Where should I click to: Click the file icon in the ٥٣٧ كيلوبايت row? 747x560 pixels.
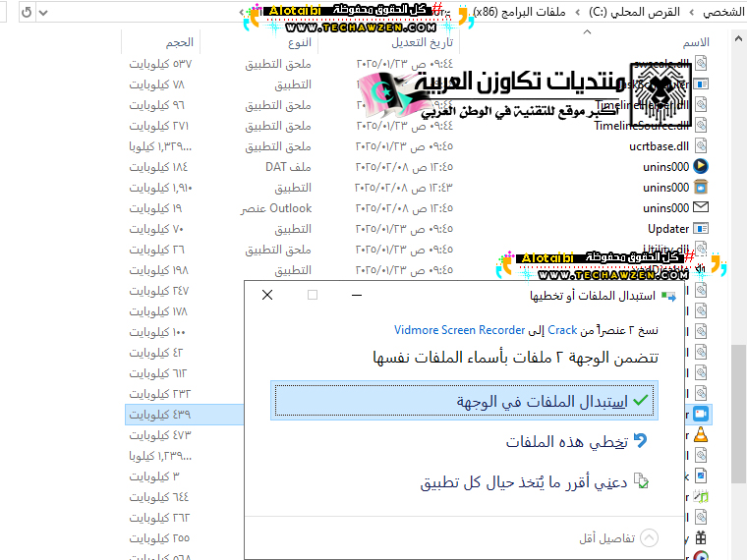[x=701, y=63]
